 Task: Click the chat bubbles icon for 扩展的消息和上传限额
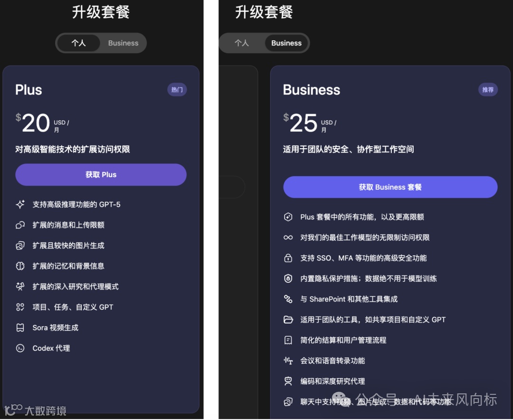tap(20, 225)
